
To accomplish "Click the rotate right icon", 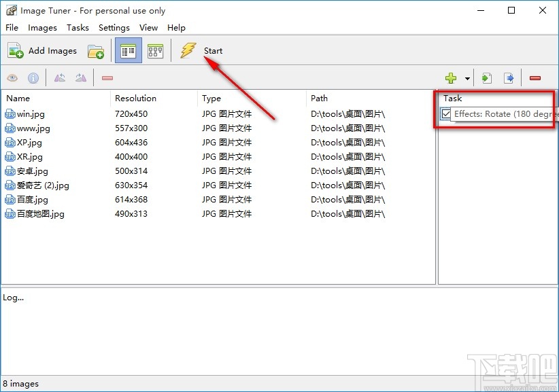I will click(x=81, y=77).
